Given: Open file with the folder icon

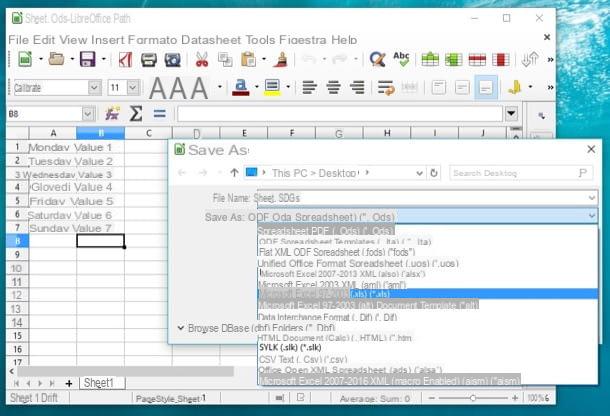Looking at the screenshot, I should pos(56,59).
